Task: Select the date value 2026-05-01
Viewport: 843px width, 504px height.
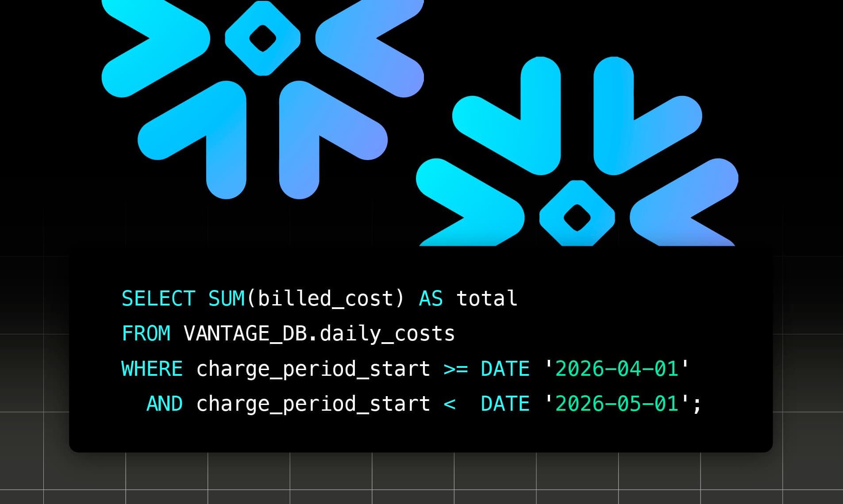Action: click(617, 404)
